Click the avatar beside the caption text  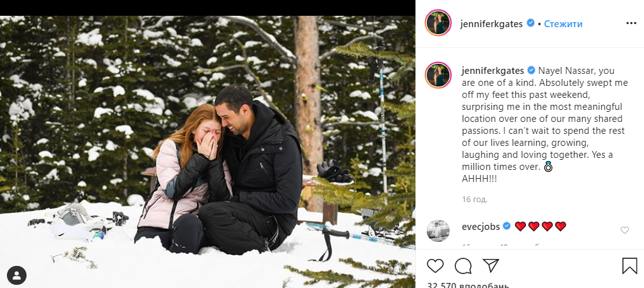click(x=438, y=76)
